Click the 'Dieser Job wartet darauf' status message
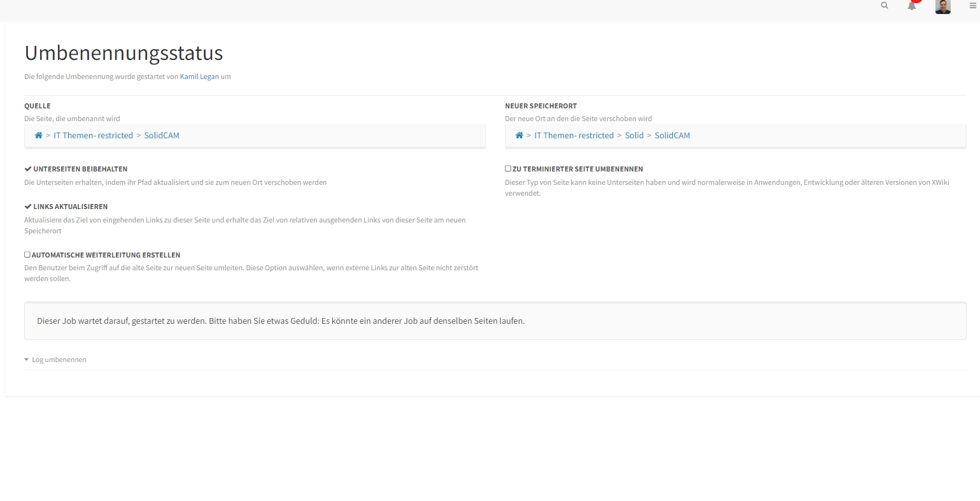The width and height of the screenshot is (980, 501). 281,321
